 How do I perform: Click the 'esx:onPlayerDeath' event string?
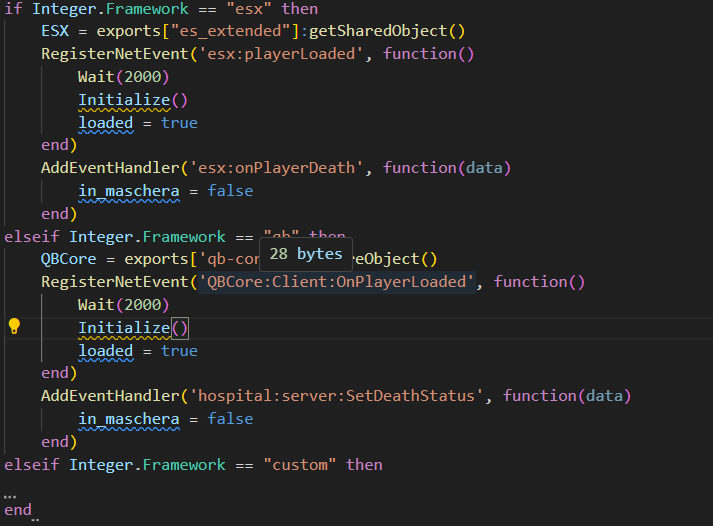pos(286,168)
